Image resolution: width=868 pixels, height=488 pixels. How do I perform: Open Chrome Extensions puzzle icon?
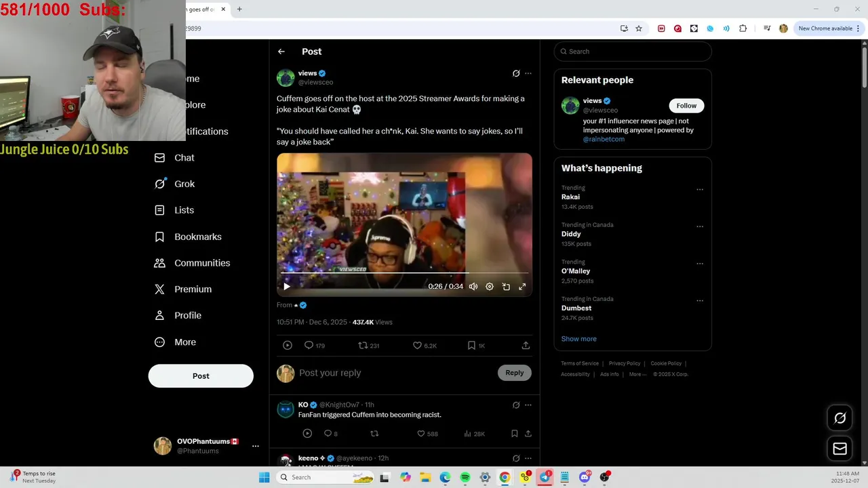pyautogui.click(x=743, y=28)
